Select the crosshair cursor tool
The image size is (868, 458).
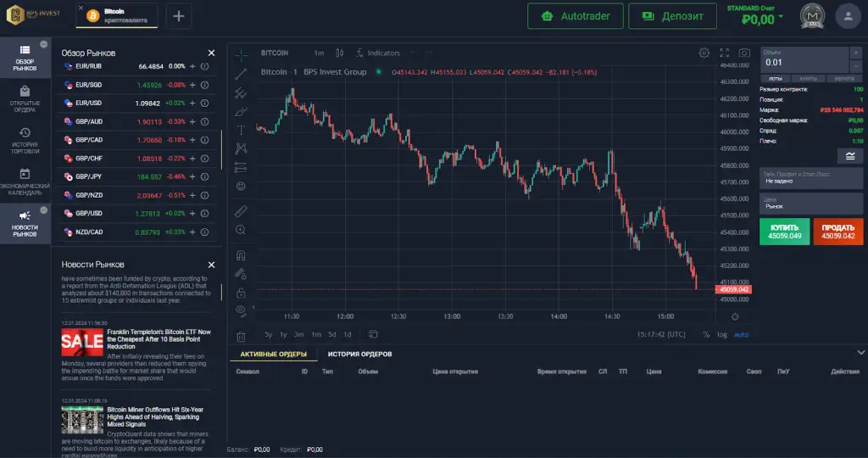tap(241, 54)
